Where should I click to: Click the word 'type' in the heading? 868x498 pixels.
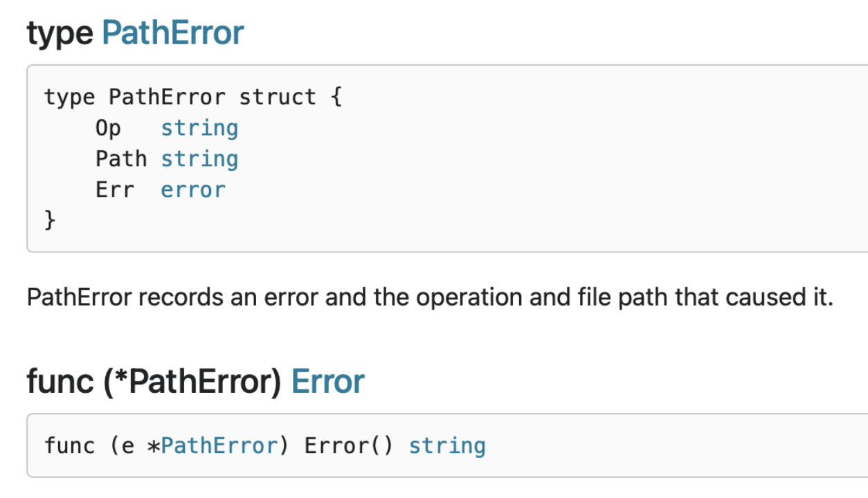coord(60,33)
